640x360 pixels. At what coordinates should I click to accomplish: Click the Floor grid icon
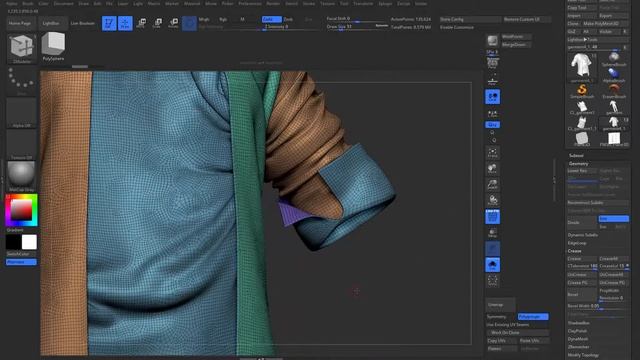point(493,81)
